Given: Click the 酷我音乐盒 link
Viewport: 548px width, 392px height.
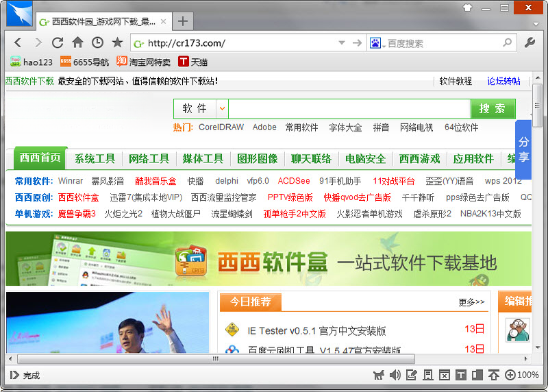Looking at the screenshot, I should [155, 181].
